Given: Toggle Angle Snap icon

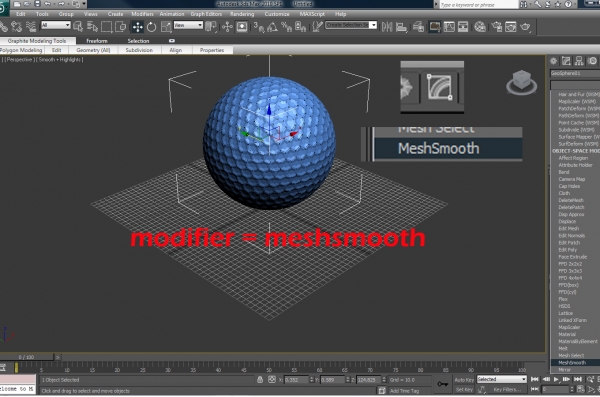Looking at the screenshot, I should click(272, 27).
